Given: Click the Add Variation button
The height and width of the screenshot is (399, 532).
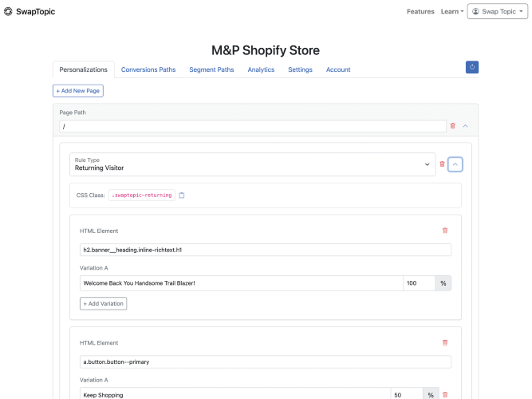Looking at the screenshot, I should pyautogui.click(x=103, y=303).
